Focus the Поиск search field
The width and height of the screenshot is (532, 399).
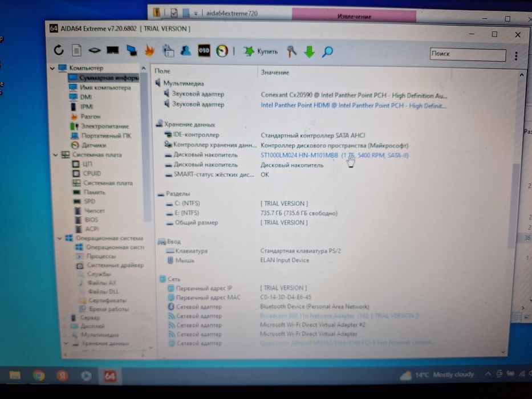[468, 54]
